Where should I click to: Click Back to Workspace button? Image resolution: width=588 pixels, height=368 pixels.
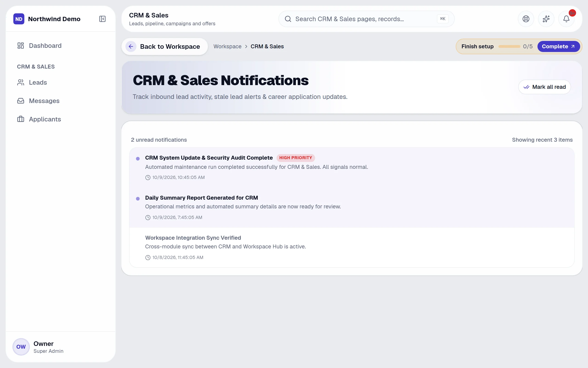pos(164,46)
